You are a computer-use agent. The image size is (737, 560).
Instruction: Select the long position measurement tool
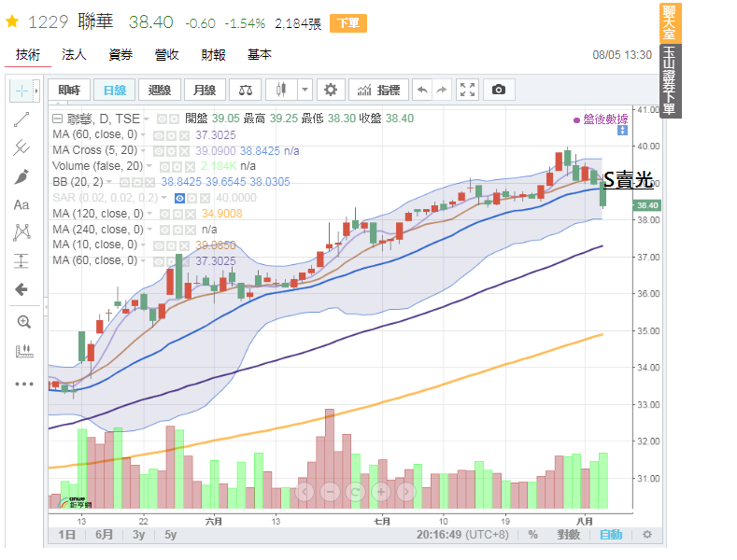click(x=21, y=260)
